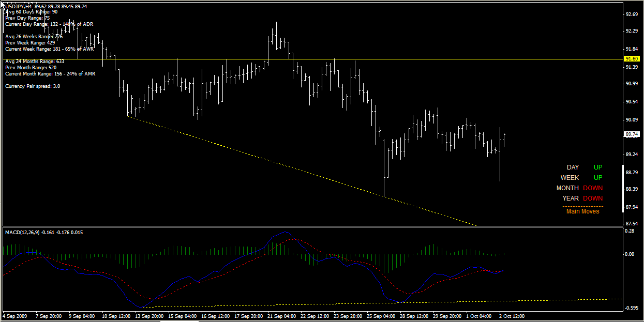Screen dimensions: 644x322
Task: Click 'Current Month Range: 156 - 24% of AMR'
Action: (50, 74)
